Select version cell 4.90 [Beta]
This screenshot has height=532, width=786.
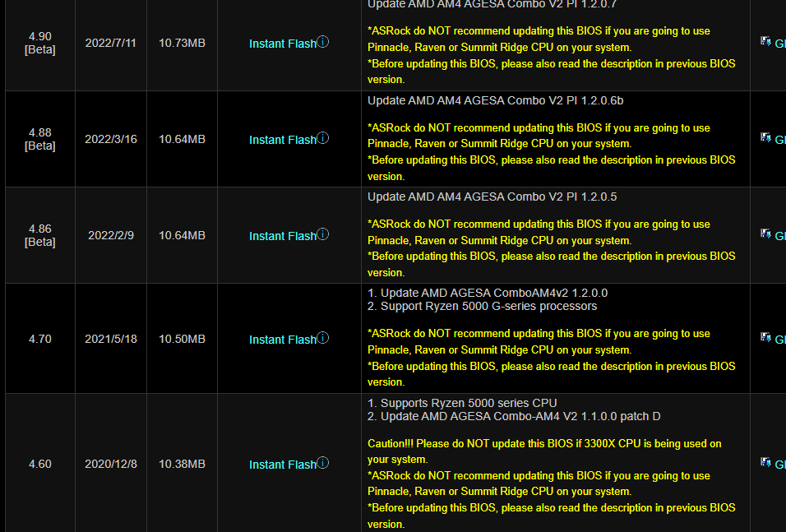tap(40, 43)
